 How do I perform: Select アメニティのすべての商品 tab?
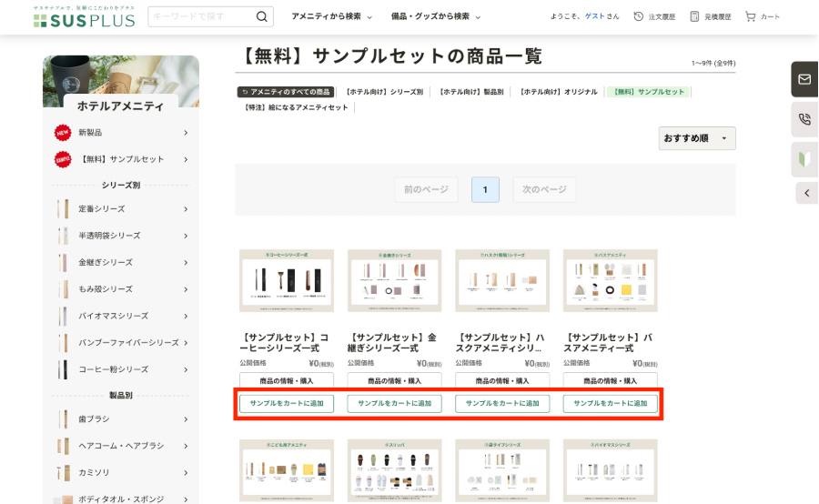pos(285,92)
